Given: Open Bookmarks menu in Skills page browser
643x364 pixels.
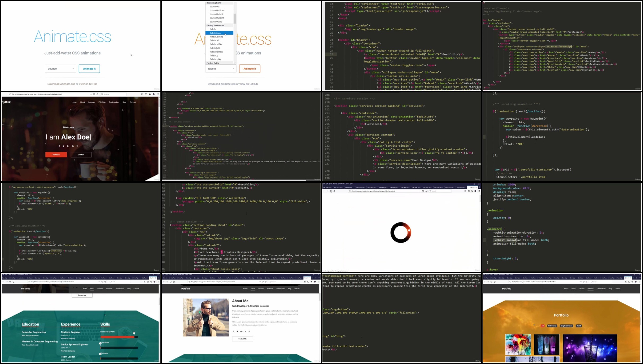Looking at the screenshot, I should click(20, 274).
